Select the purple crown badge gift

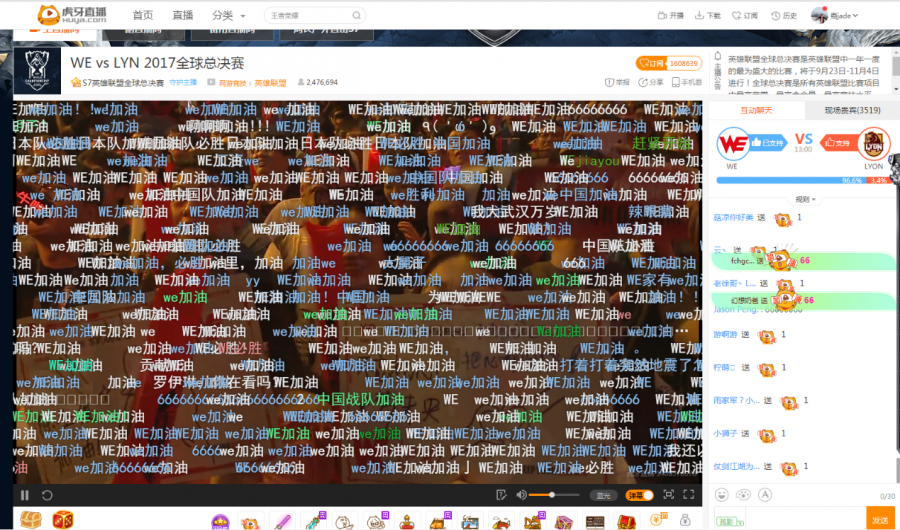click(x=220, y=521)
